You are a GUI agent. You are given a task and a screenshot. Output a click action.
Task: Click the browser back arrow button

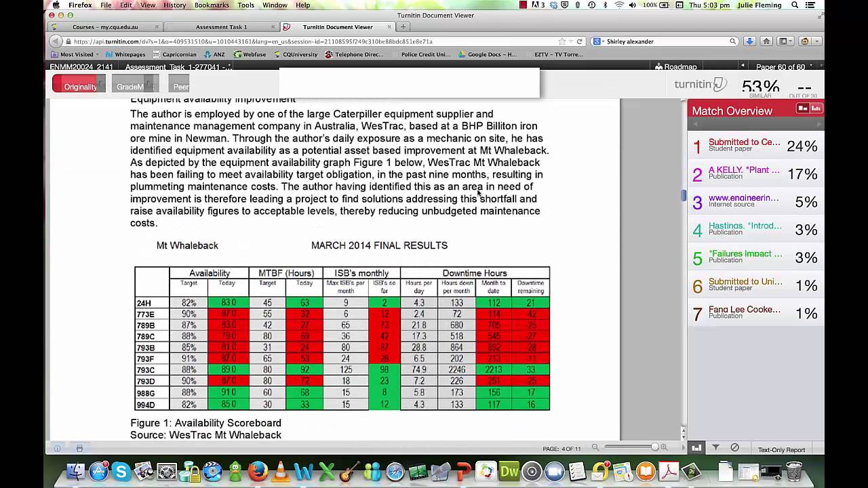pos(57,41)
